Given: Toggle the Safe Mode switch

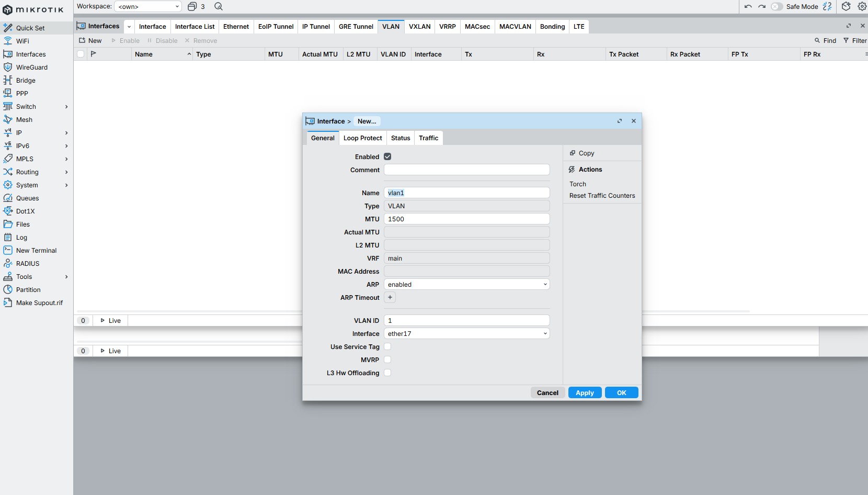Looking at the screenshot, I should [x=776, y=6].
